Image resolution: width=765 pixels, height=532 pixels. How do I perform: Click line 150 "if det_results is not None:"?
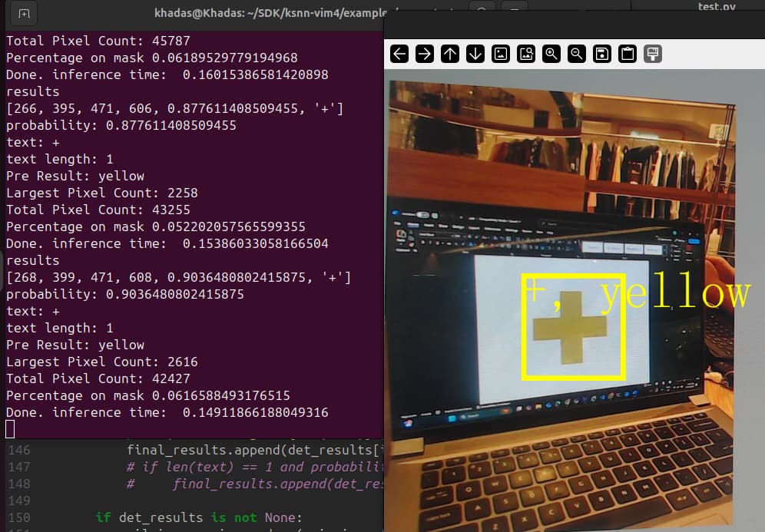pyautogui.click(x=199, y=517)
